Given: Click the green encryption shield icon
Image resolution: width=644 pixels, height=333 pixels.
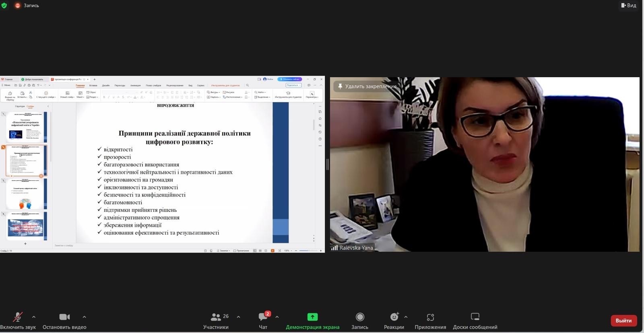Looking at the screenshot, I should (4, 6).
